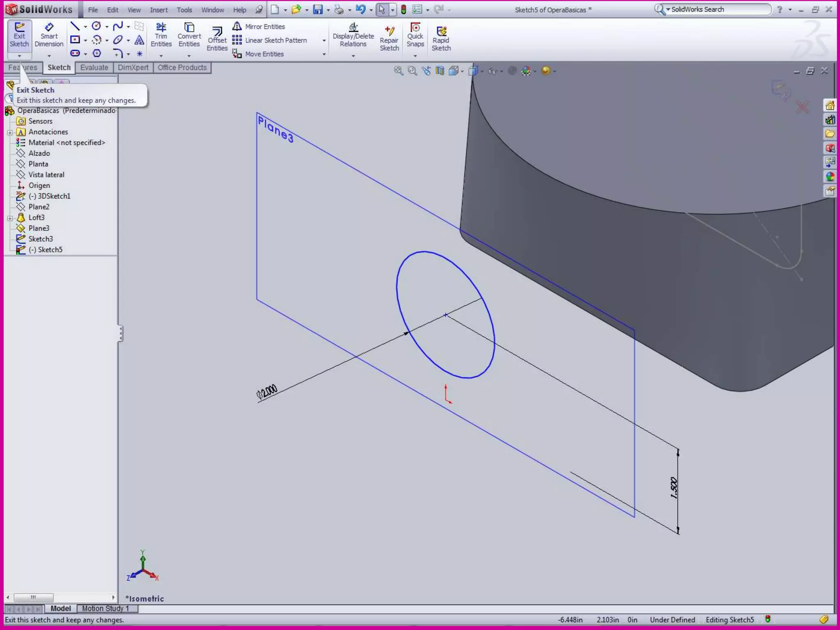Viewport: 840px width, 630px height.
Task: Choose the Polygon sketch tool
Action: [x=97, y=53]
